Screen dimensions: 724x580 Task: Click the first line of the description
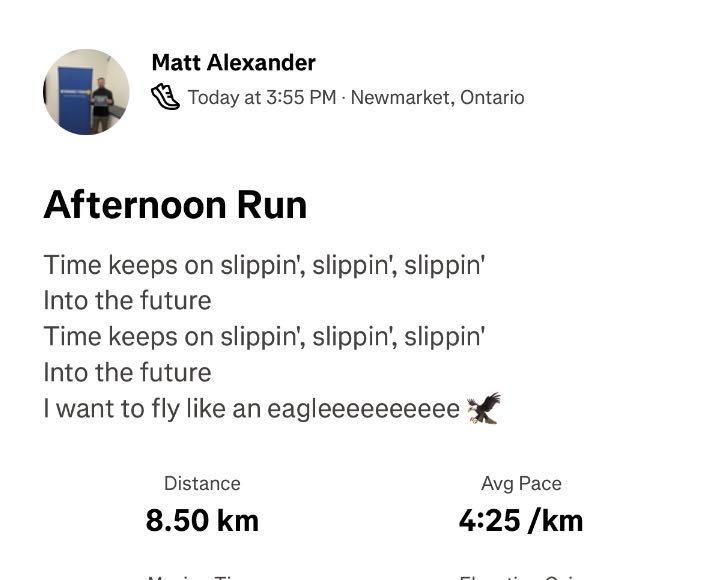(x=264, y=265)
